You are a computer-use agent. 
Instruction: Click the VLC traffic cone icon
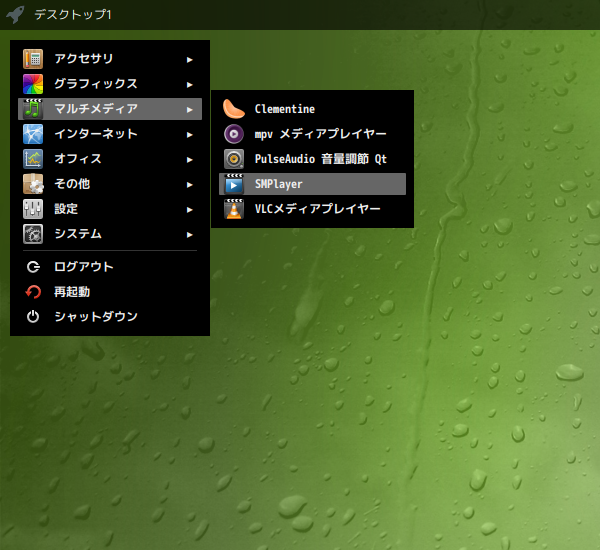click(x=234, y=209)
